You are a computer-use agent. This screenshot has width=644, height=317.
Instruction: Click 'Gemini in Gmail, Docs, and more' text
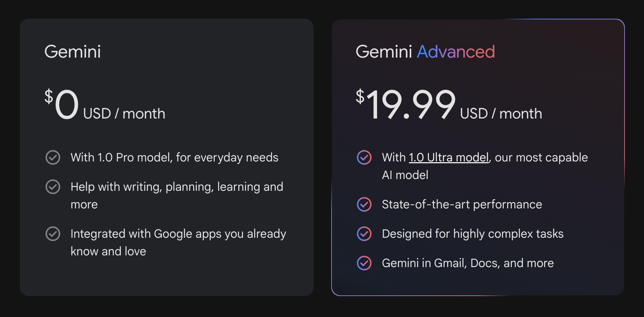[468, 263]
